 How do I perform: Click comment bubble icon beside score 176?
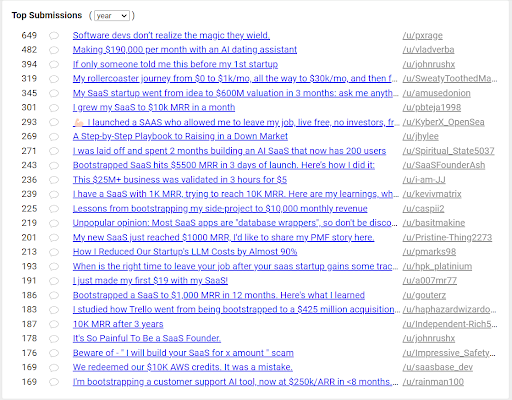pyautogui.click(x=54, y=353)
